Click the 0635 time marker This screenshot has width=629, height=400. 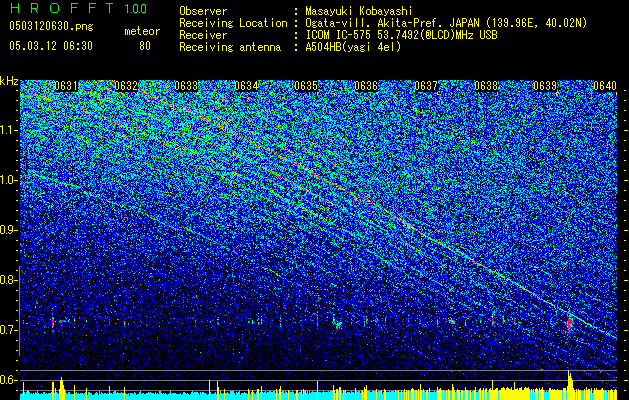click(306, 86)
